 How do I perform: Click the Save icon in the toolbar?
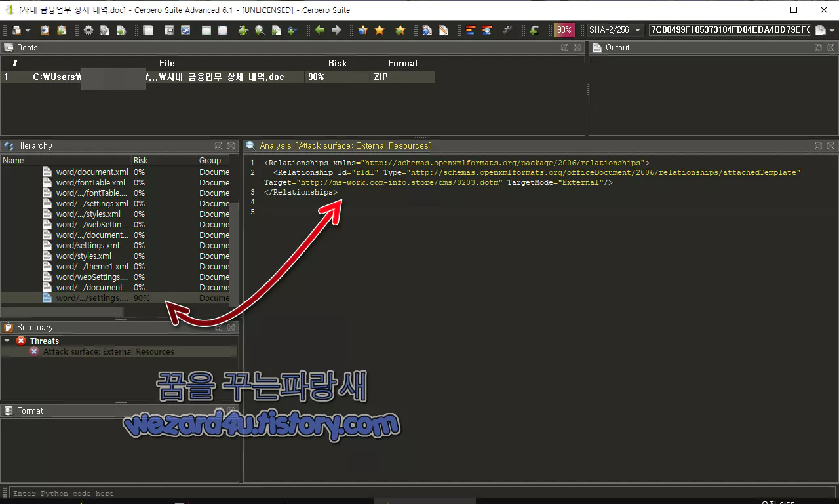[x=168, y=29]
